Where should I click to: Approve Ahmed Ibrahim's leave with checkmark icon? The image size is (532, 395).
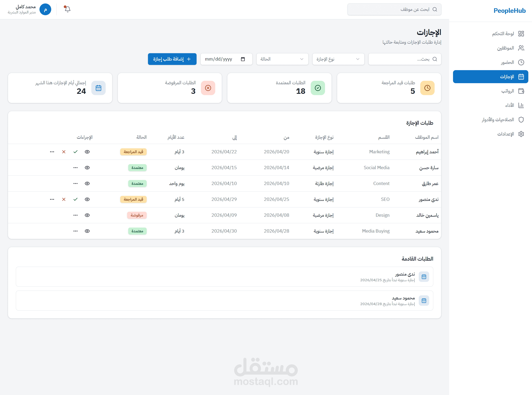click(76, 152)
